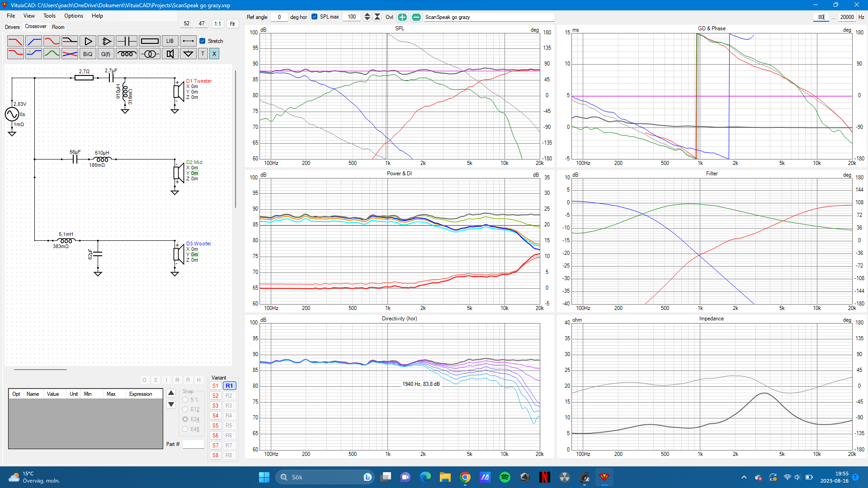Adjust SPL max with the up-down spinner
Viewport: 868px width, 488px height.
[x=367, y=17]
